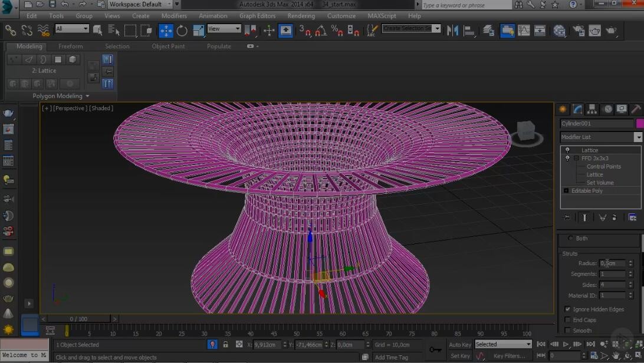Click the Cylinder001 object color swatch
Screen dimensions: 644x363
tap(639, 124)
